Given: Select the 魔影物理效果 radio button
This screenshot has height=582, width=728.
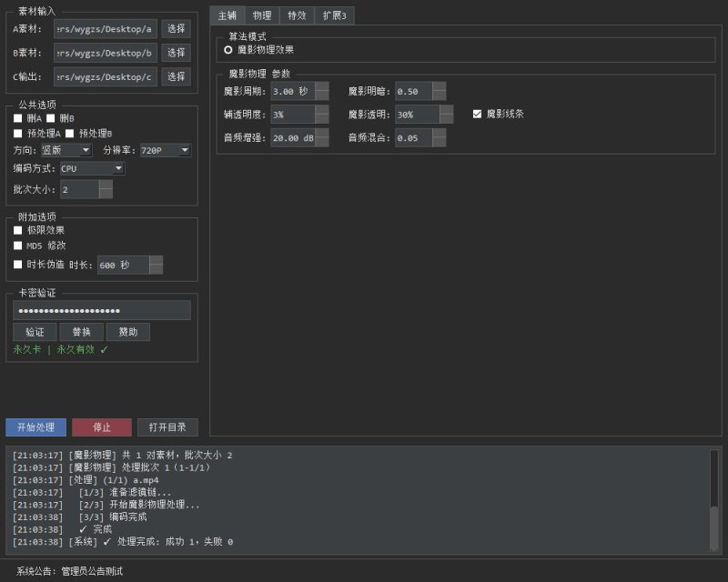Looking at the screenshot, I should (228, 50).
